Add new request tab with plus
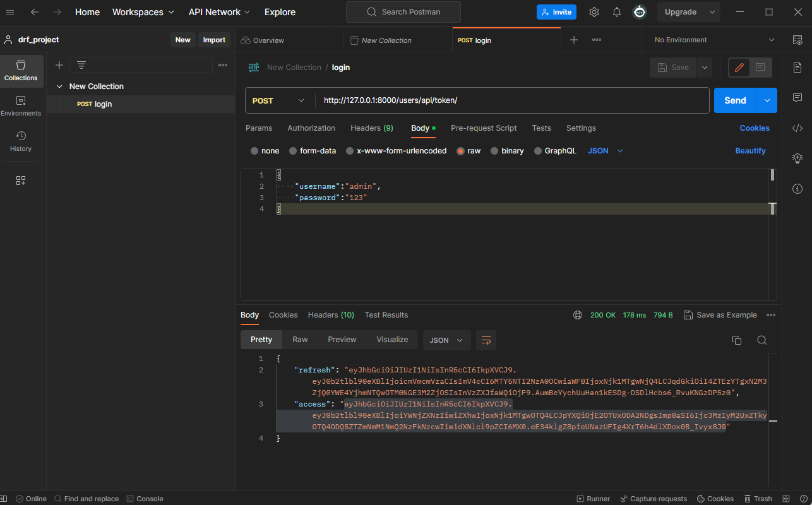 [x=574, y=40]
